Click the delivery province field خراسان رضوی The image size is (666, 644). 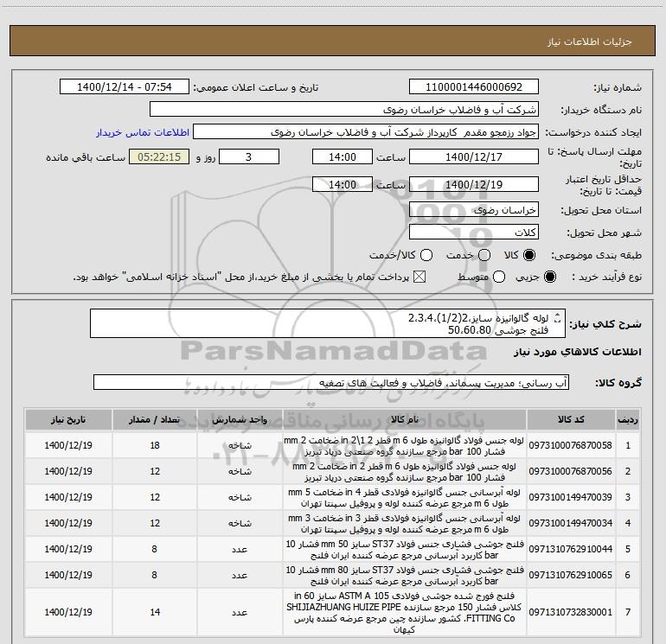coord(474,210)
